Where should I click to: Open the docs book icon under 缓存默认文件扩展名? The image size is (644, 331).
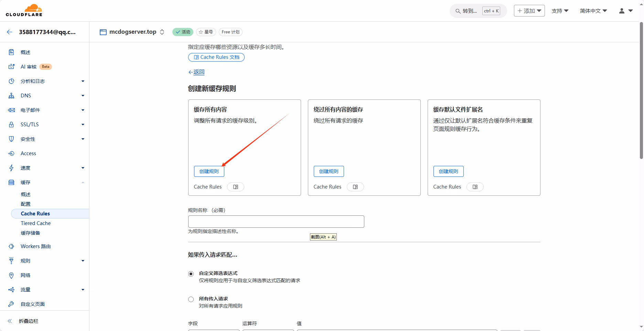[475, 187]
